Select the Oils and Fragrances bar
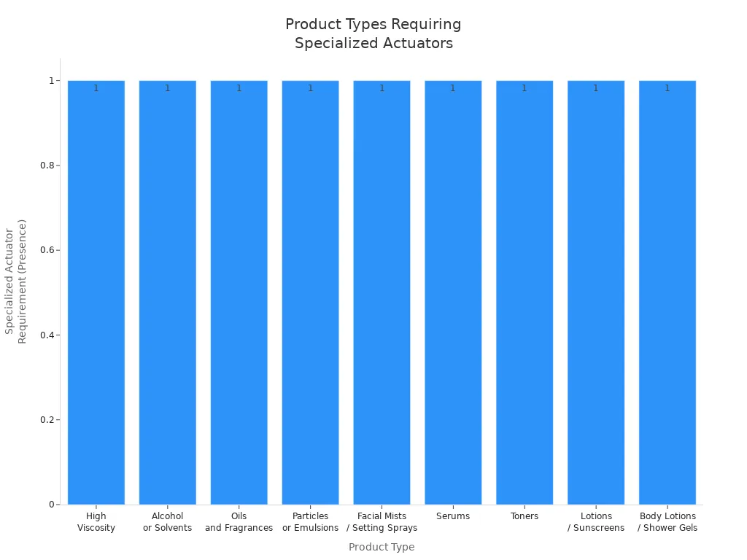 [x=239, y=292]
